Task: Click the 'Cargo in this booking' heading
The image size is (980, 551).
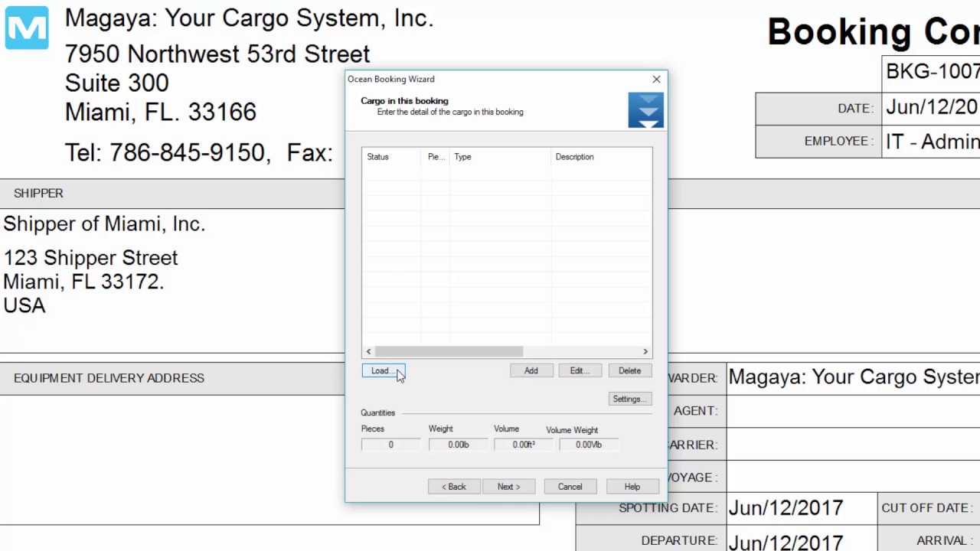Action: click(404, 101)
